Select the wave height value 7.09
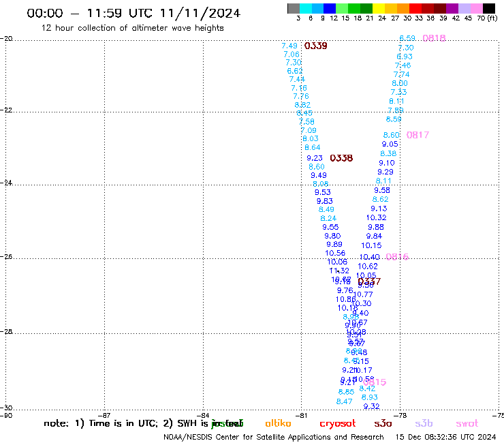This screenshot has height=443, width=504. coord(309,130)
